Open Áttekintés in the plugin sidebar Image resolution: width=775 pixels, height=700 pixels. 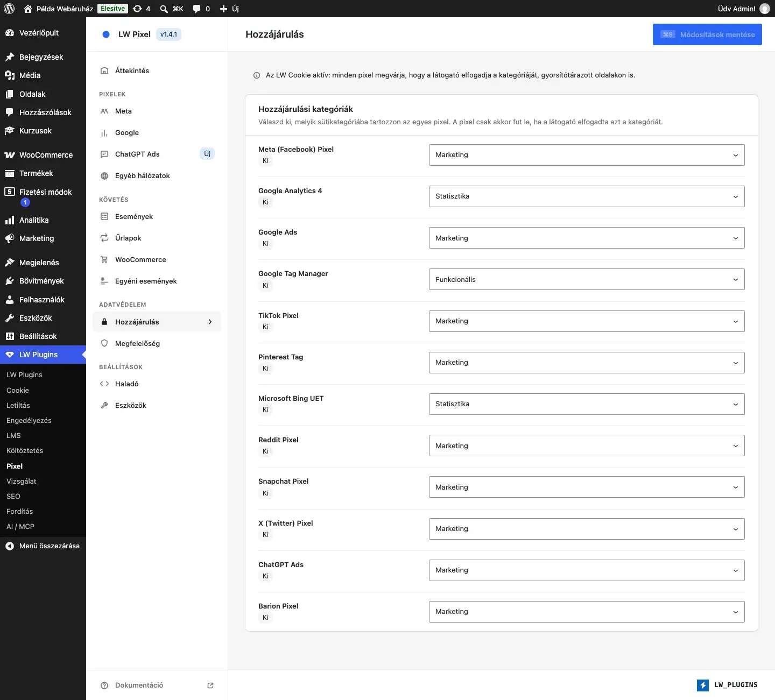tap(157, 70)
